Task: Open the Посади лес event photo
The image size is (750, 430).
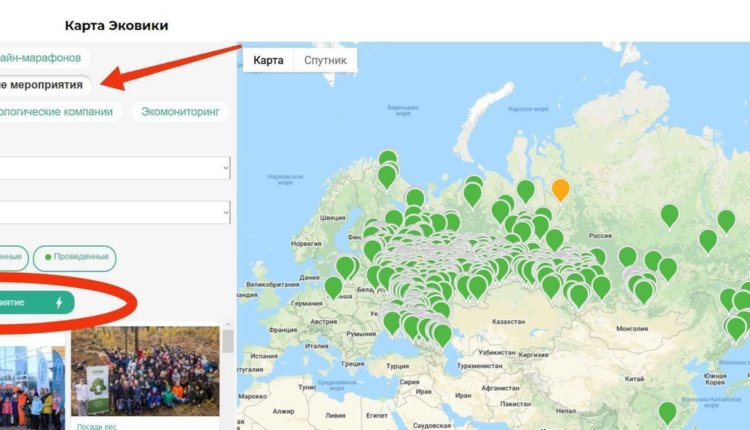Action: 145,369
